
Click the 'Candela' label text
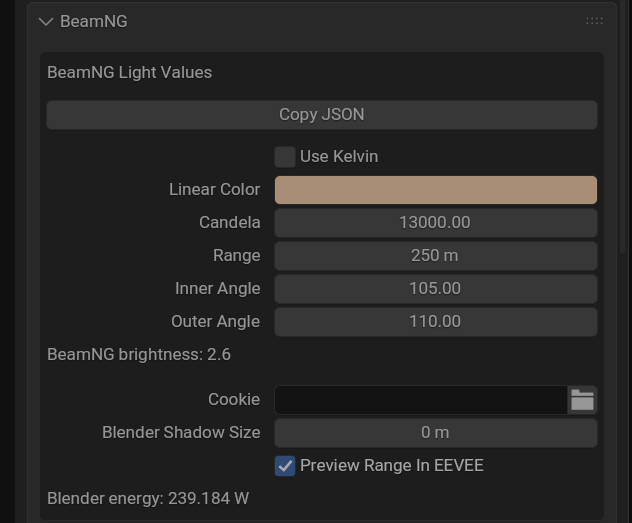(x=230, y=223)
